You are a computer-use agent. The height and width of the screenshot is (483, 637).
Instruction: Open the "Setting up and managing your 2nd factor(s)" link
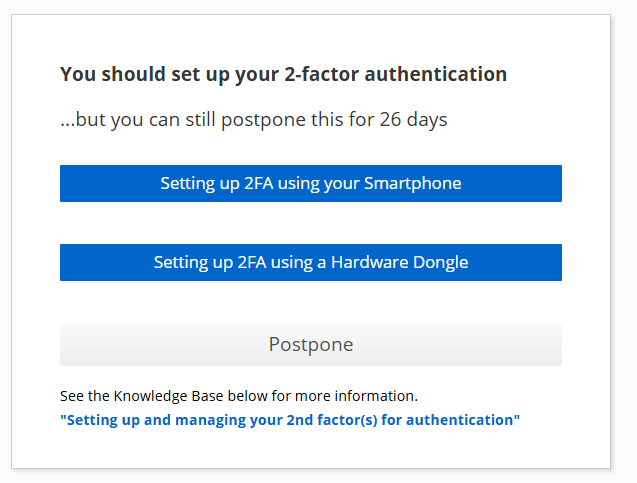290,420
